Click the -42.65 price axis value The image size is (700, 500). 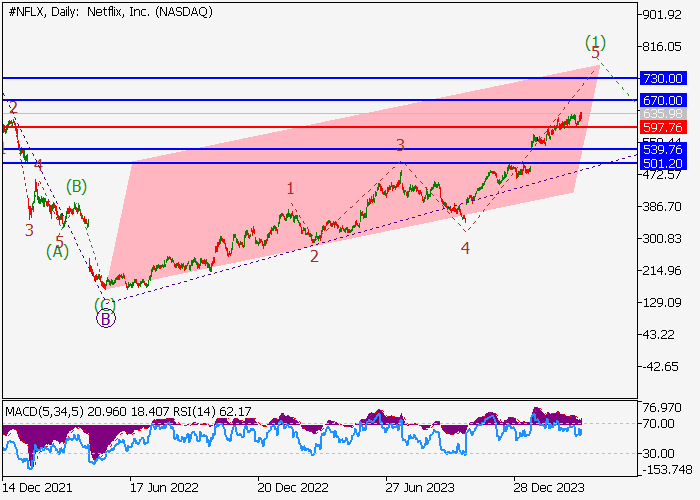660,367
